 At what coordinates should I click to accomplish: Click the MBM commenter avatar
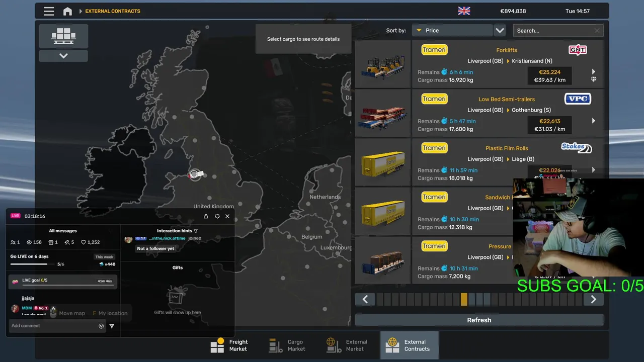tap(15, 308)
